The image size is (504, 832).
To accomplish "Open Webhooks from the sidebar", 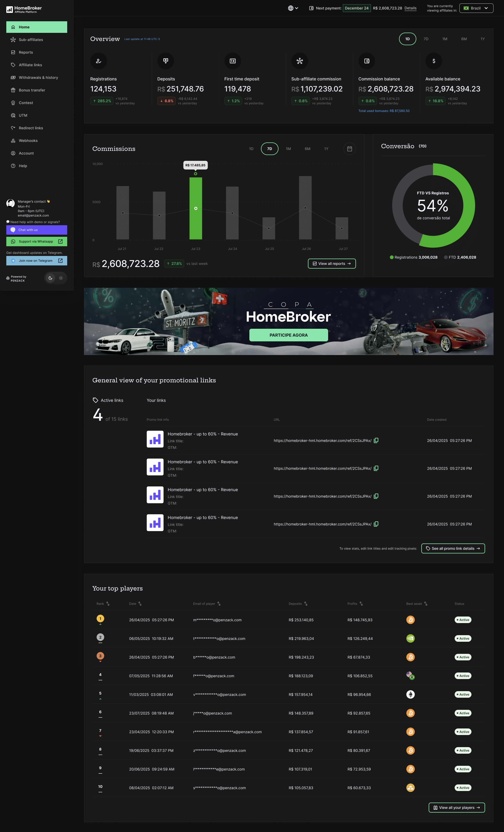I will pos(28,141).
